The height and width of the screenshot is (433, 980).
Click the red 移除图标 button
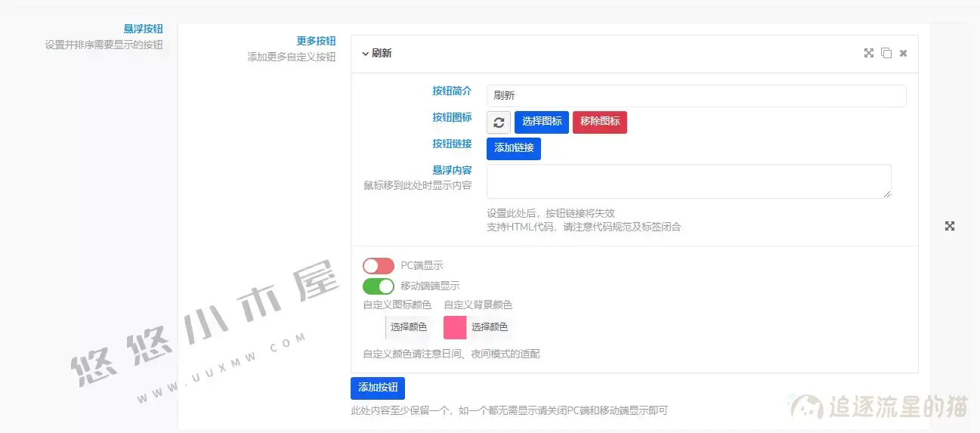(x=600, y=122)
